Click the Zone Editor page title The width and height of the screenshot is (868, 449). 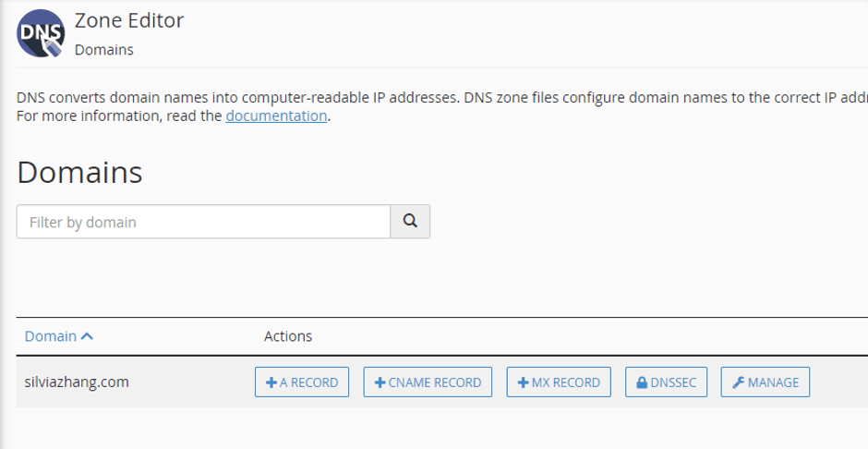[x=129, y=20]
